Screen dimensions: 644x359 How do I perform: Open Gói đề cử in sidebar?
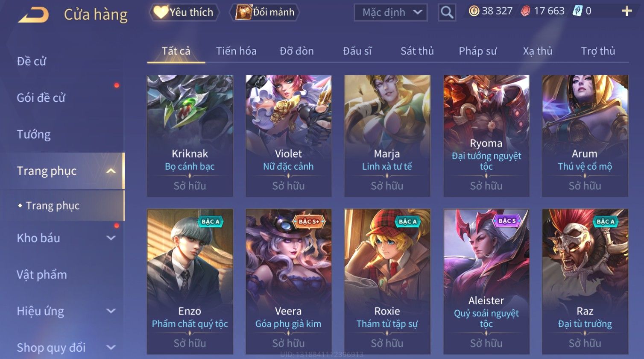point(41,98)
